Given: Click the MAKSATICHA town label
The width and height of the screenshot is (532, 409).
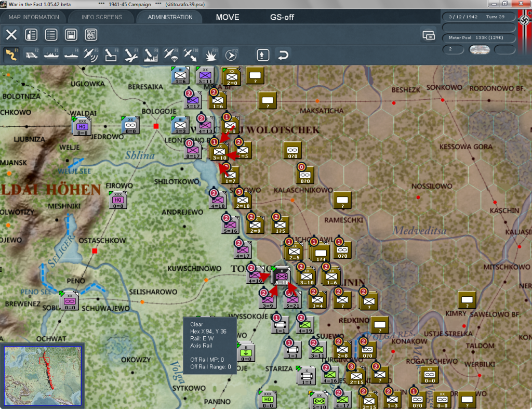Looking at the screenshot, I should click(322, 111).
